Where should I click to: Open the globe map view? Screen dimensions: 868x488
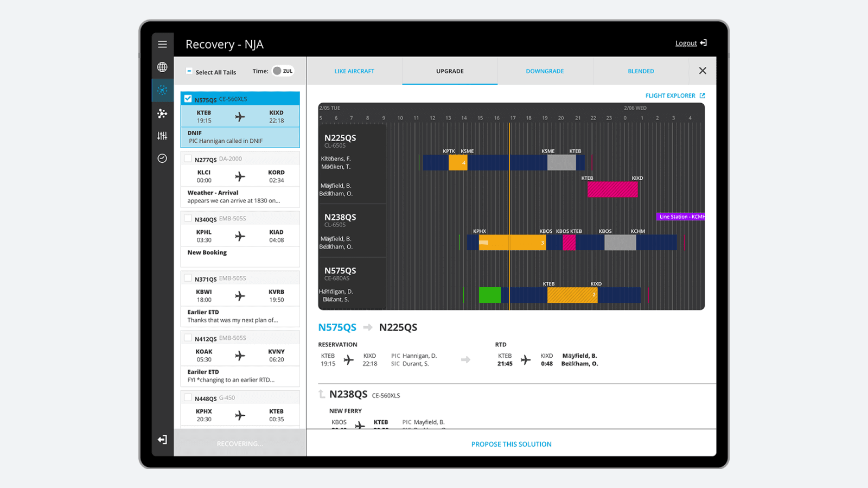point(162,67)
